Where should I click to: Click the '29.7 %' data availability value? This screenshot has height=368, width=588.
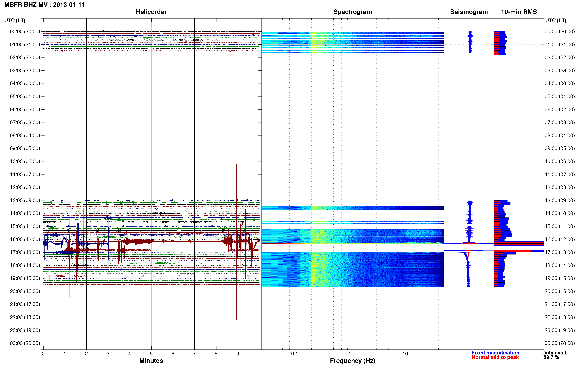point(551,357)
